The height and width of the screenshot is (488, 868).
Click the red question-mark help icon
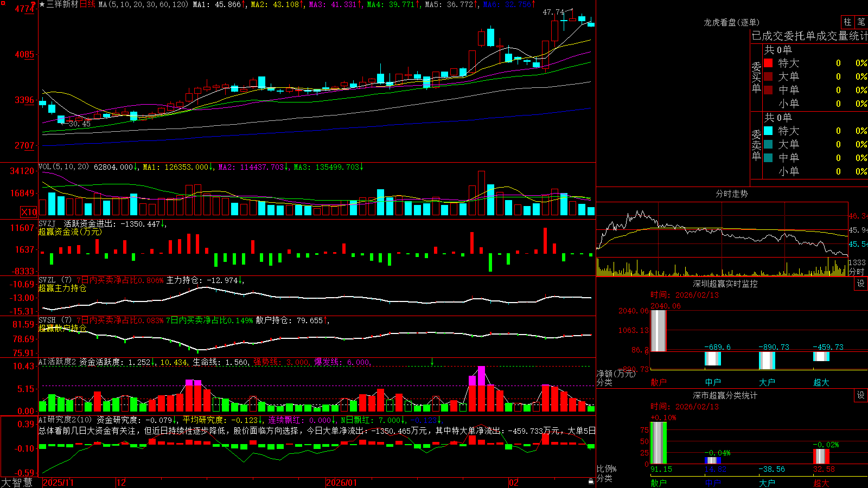33,4
